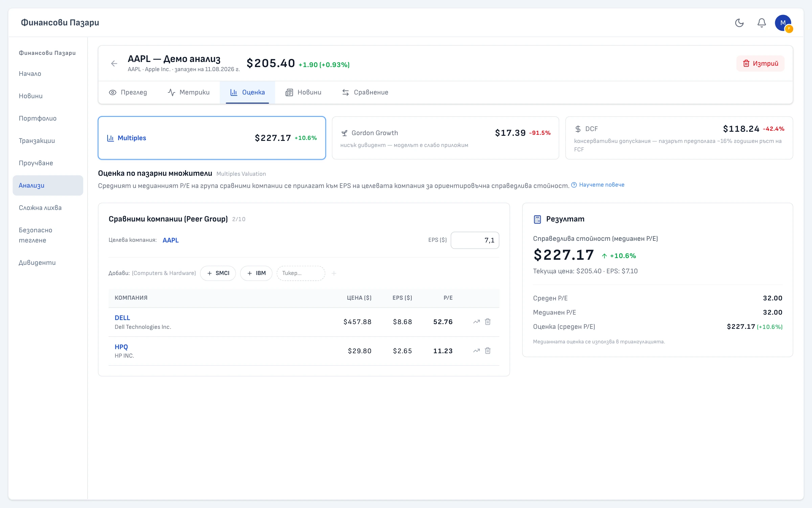Click the dollar icon in DCF card
The image size is (812, 508).
tap(578, 129)
